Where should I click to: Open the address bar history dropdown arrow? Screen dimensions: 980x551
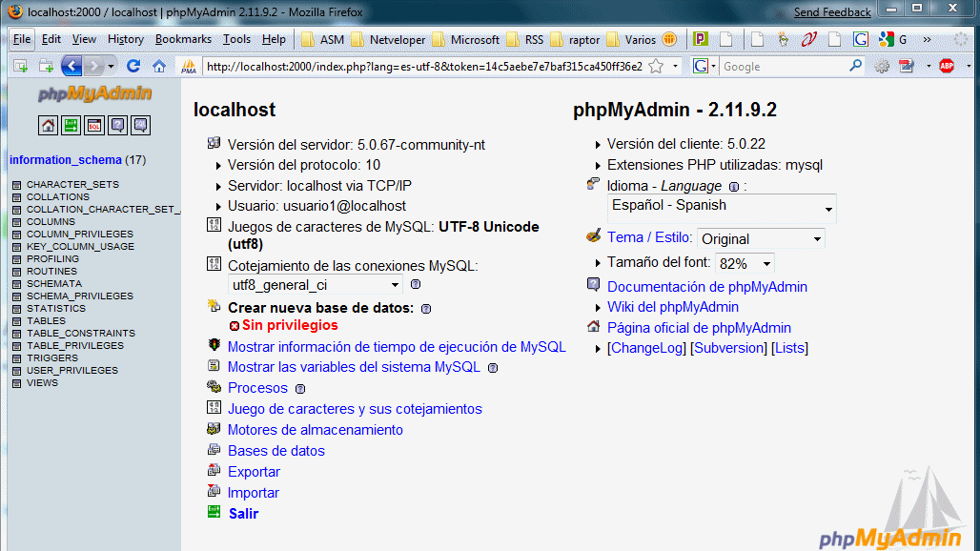(x=675, y=66)
